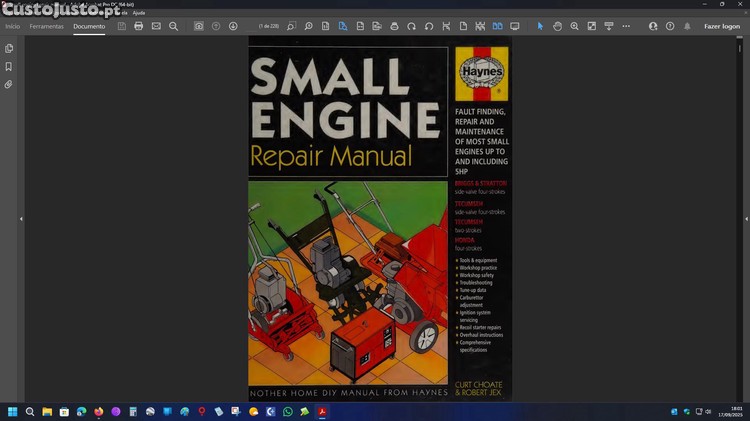Screen dimensions: 750x421
Task: Click Fazer logon button
Action: pos(720,26)
